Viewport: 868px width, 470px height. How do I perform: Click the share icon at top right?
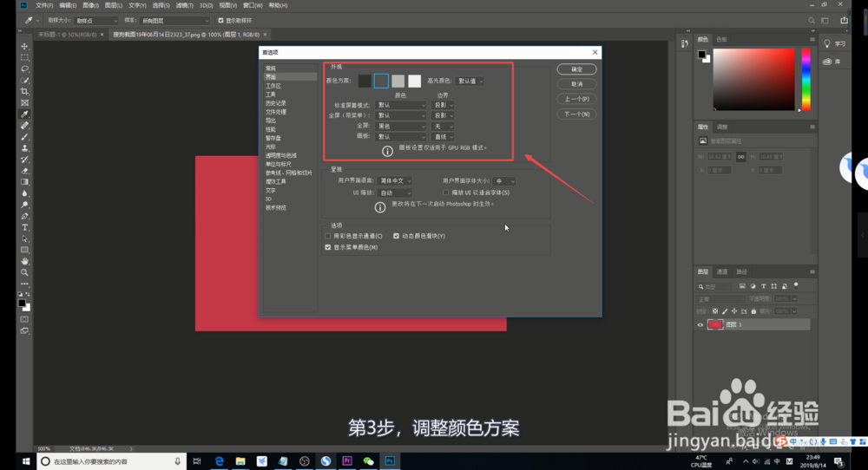pos(844,21)
